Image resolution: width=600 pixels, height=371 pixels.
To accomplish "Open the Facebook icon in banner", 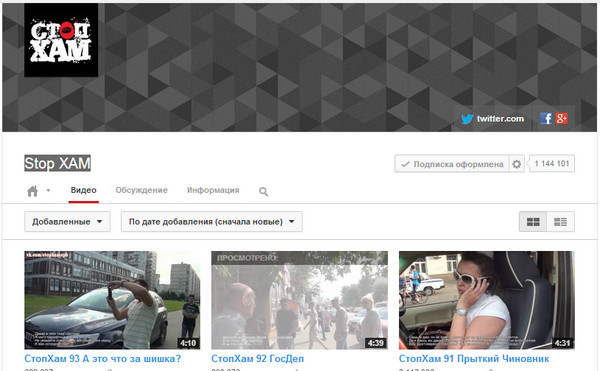I will click(x=546, y=119).
